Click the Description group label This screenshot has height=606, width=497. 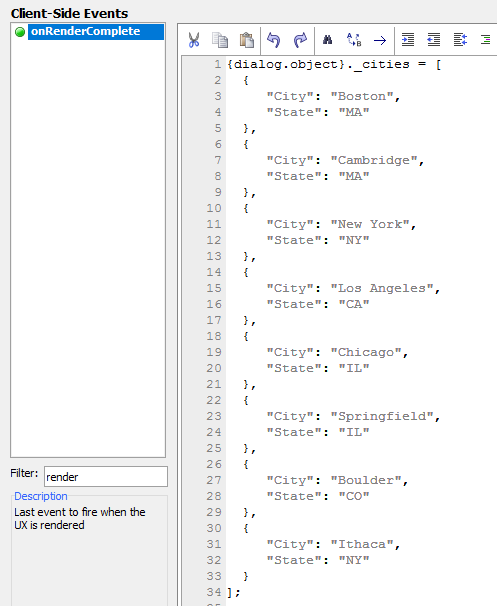[x=41, y=496]
